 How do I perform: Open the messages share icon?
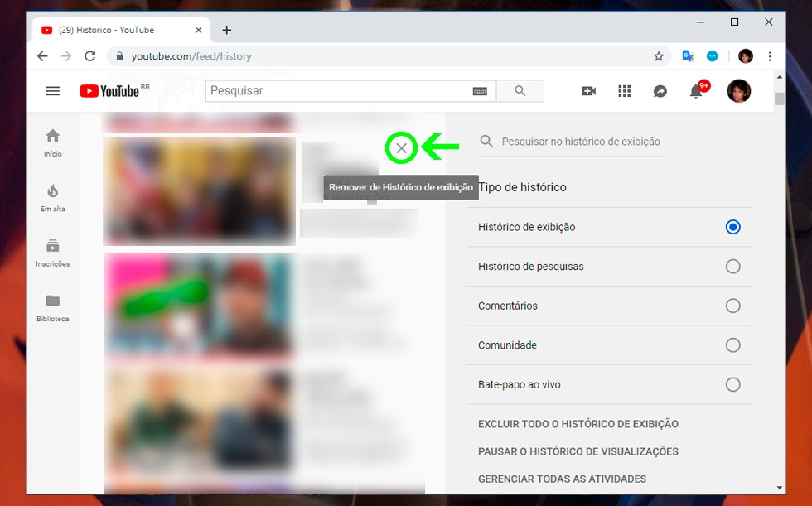[x=660, y=91]
